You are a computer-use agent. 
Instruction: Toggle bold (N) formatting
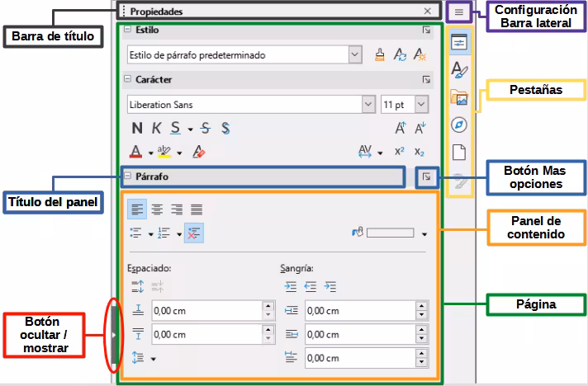pos(137,129)
